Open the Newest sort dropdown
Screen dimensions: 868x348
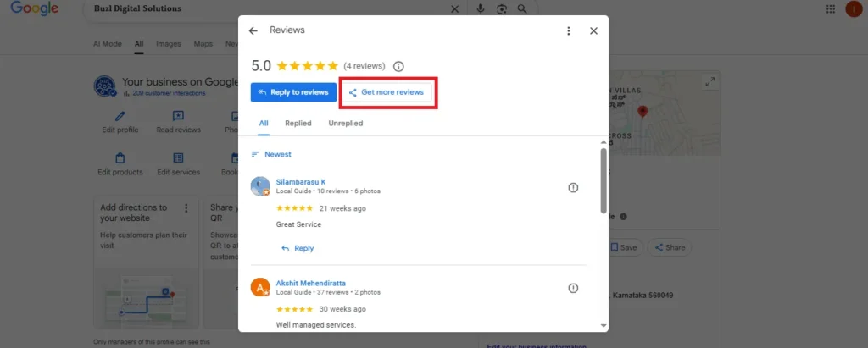click(x=271, y=154)
